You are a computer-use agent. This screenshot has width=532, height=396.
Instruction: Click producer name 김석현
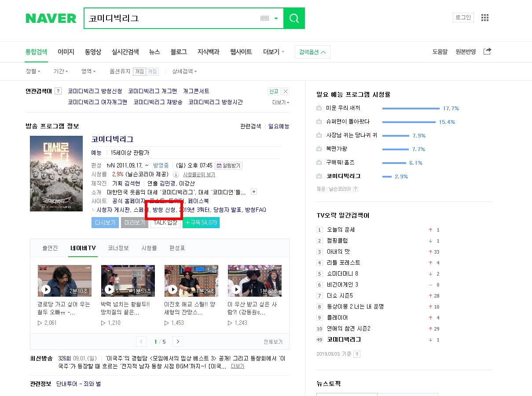click(x=132, y=183)
